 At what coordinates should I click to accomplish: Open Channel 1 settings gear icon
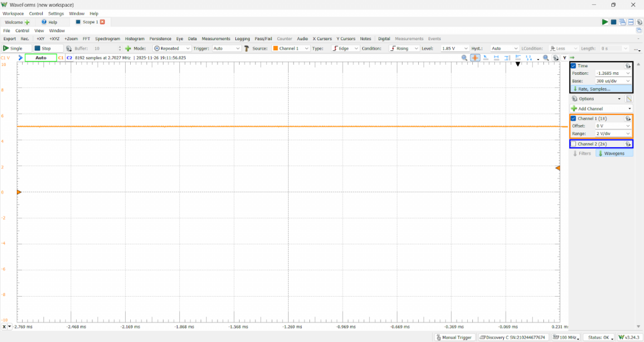point(628,118)
